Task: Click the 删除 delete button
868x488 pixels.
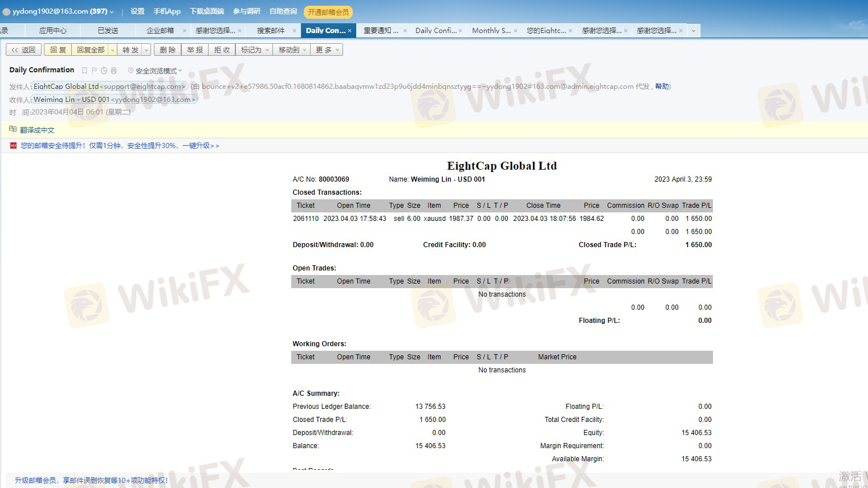Action: tap(168, 50)
